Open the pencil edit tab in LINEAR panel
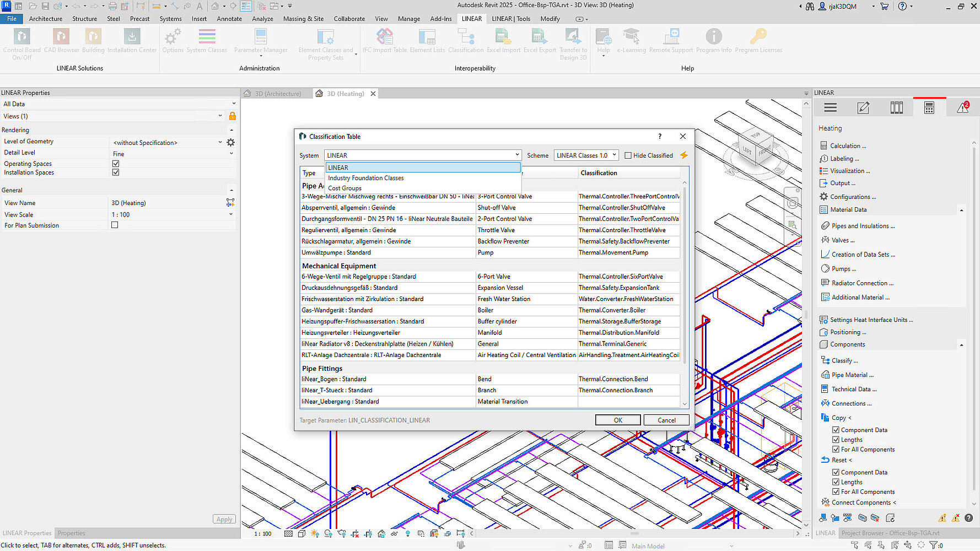This screenshot has width=980, height=551. click(x=863, y=108)
